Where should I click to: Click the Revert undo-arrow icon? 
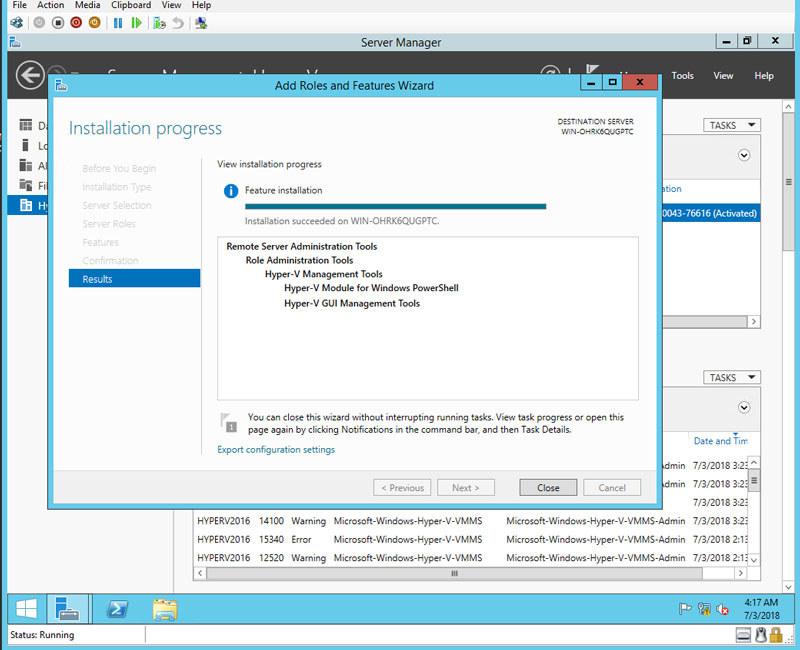tap(178, 23)
